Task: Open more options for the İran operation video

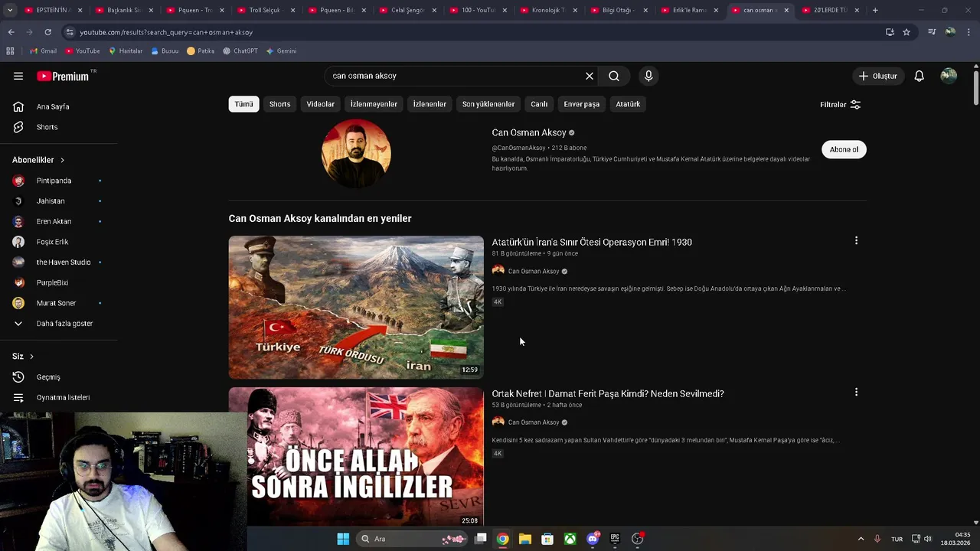Action: click(x=856, y=240)
